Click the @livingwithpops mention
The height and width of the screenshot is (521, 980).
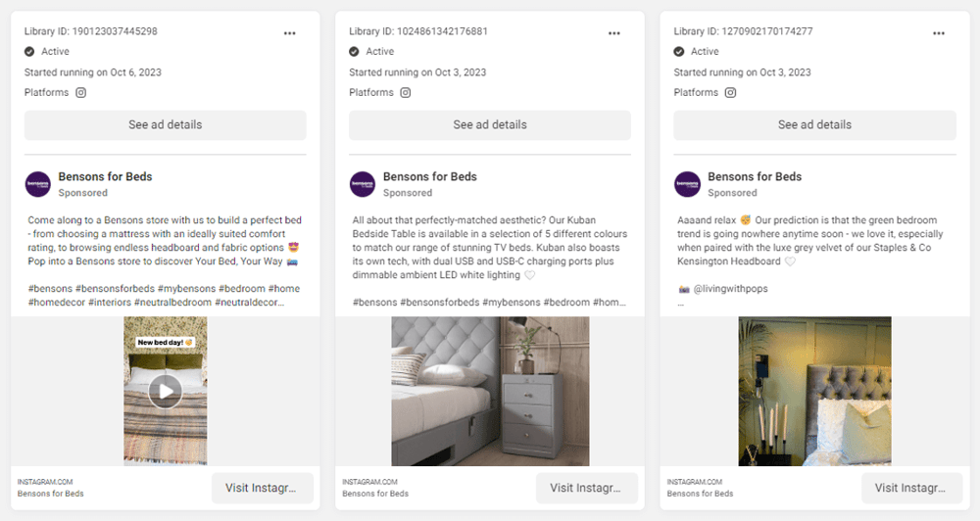731,289
